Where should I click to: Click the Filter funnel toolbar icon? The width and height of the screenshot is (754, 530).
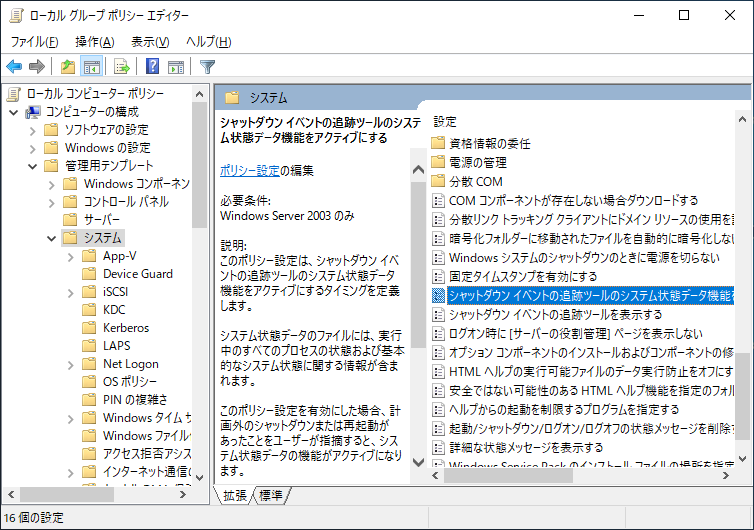[207, 66]
